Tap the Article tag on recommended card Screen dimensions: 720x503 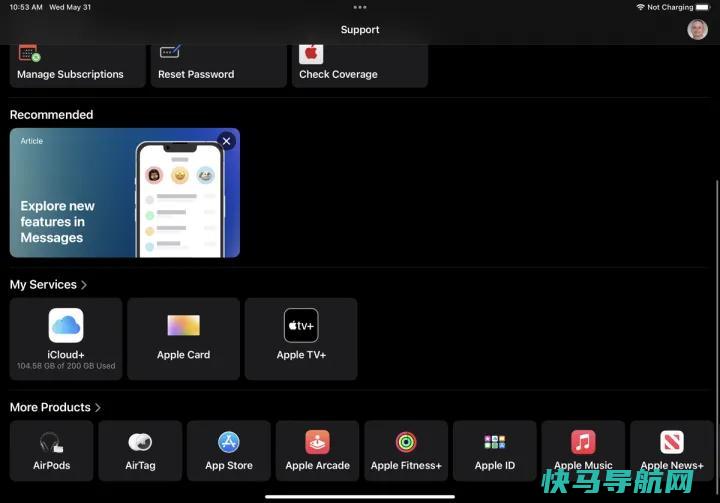click(x=32, y=141)
